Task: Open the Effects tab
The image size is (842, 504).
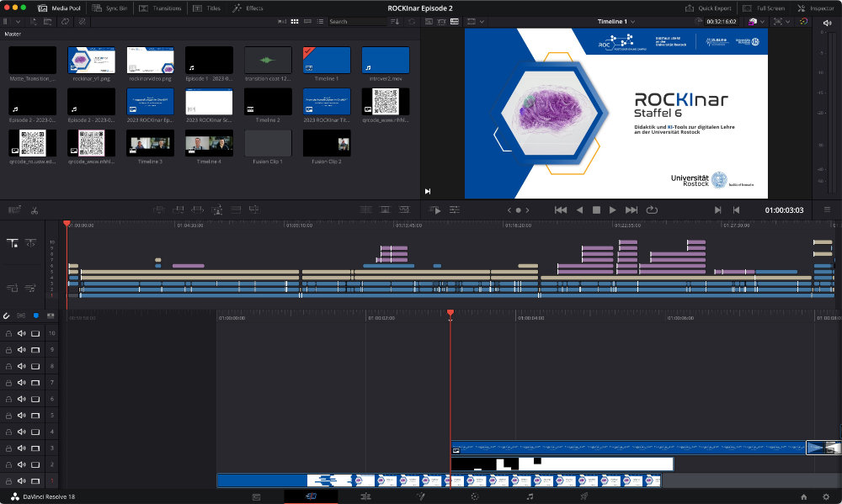Action: pyautogui.click(x=248, y=8)
